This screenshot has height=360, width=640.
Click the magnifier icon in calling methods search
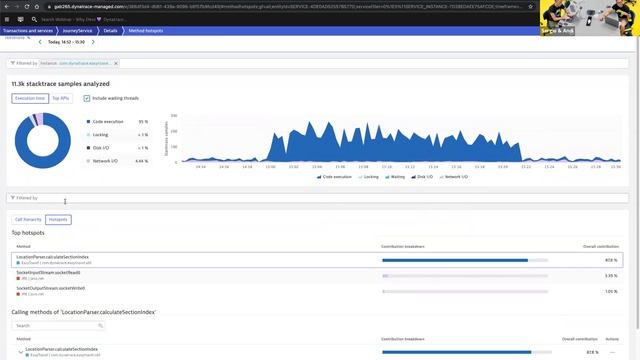[100, 326]
